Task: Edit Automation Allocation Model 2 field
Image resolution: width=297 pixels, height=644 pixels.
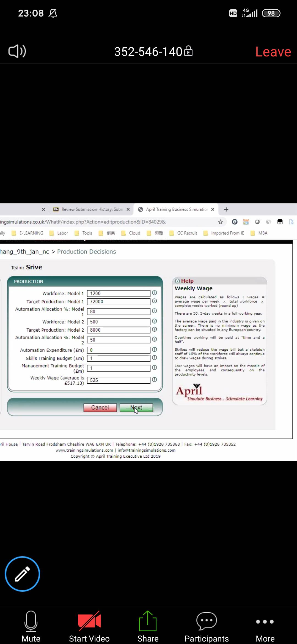Action: 119,340
